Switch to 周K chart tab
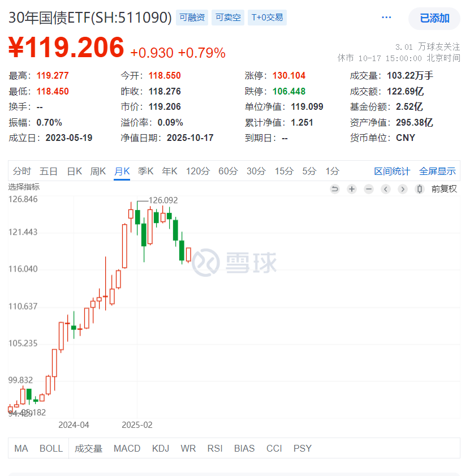 coord(98,171)
